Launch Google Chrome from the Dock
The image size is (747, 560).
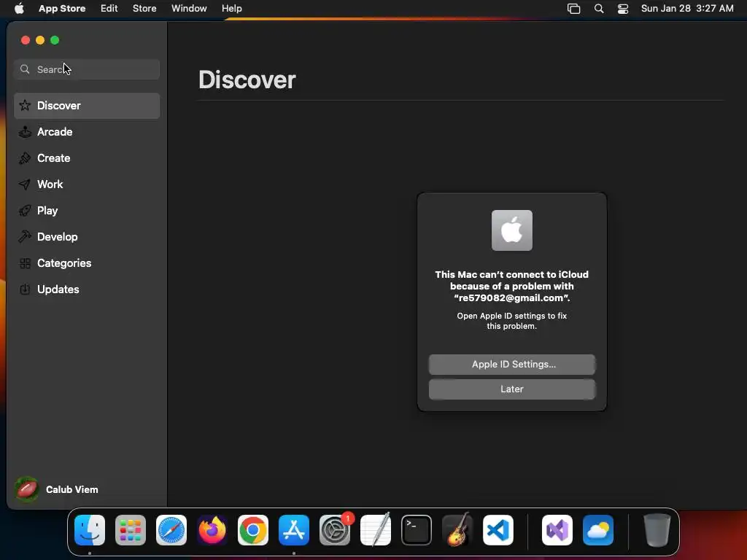click(x=253, y=530)
